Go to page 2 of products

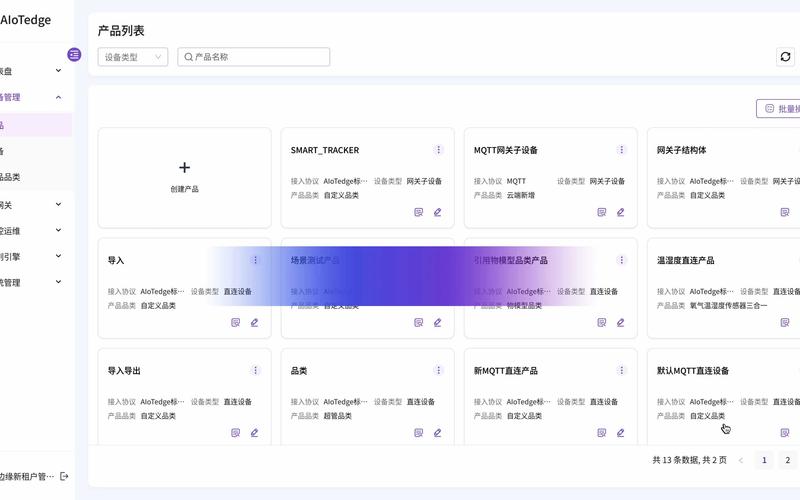788,460
